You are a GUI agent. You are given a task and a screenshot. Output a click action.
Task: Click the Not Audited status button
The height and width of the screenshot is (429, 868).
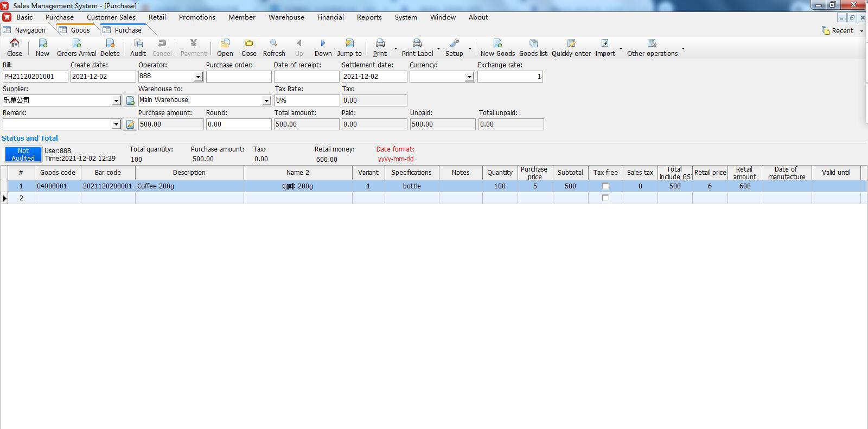coord(23,154)
